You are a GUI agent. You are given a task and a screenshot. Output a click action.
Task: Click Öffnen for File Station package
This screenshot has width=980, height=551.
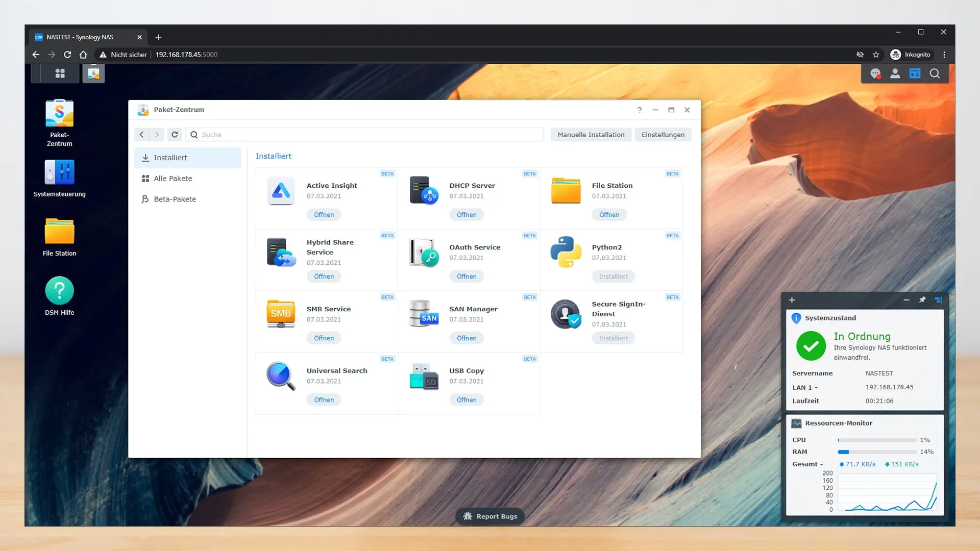609,215
